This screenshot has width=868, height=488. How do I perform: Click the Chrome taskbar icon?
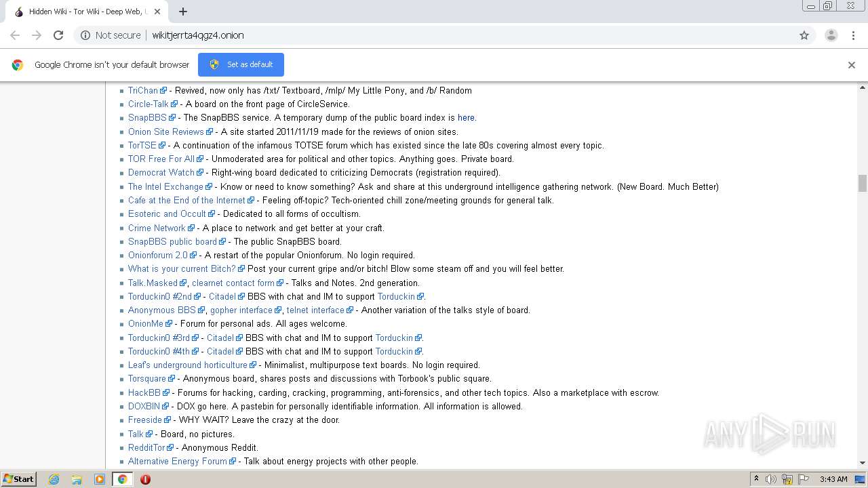click(122, 479)
